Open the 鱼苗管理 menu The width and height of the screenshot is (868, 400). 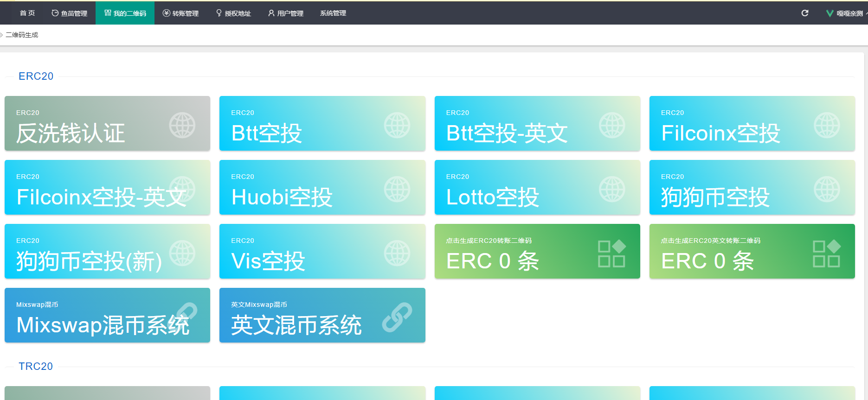(69, 13)
